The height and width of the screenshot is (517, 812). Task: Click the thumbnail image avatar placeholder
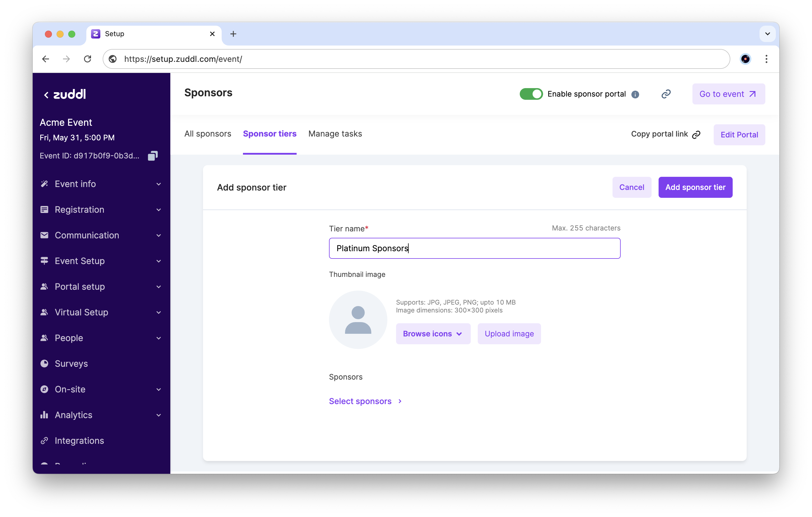pos(358,319)
